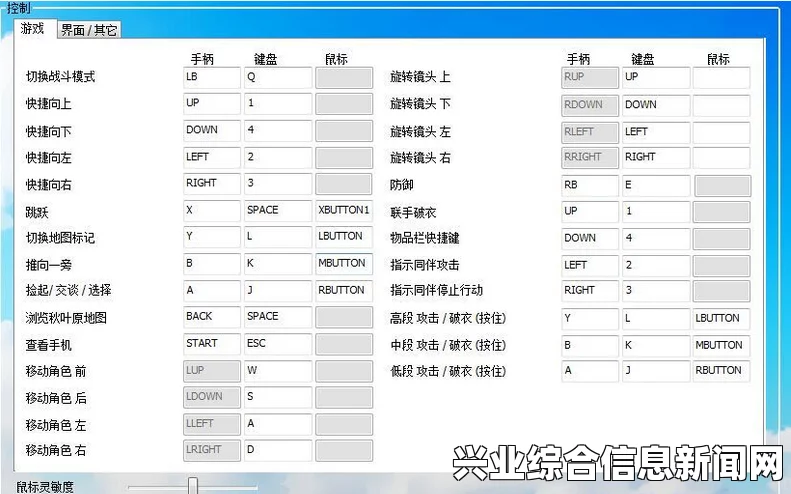
Task: Click gamepad field START for 查看手机
Action: click(212, 344)
